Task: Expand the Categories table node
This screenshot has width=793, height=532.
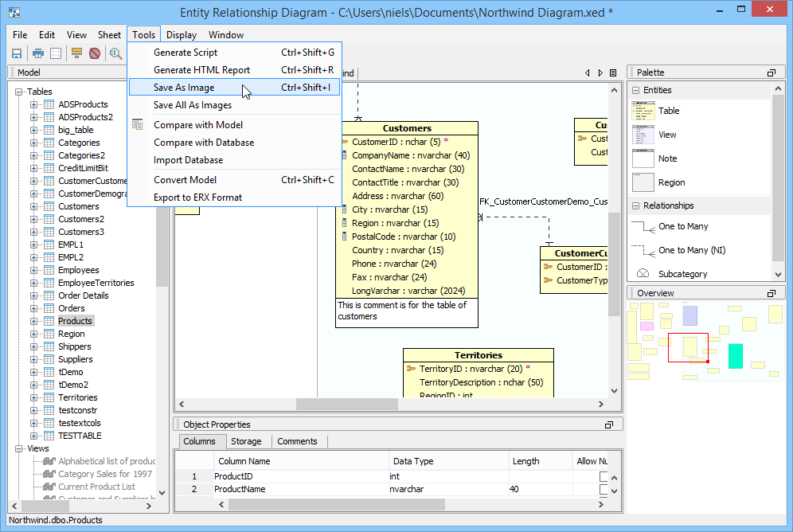Action: click(x=33, y=143)
